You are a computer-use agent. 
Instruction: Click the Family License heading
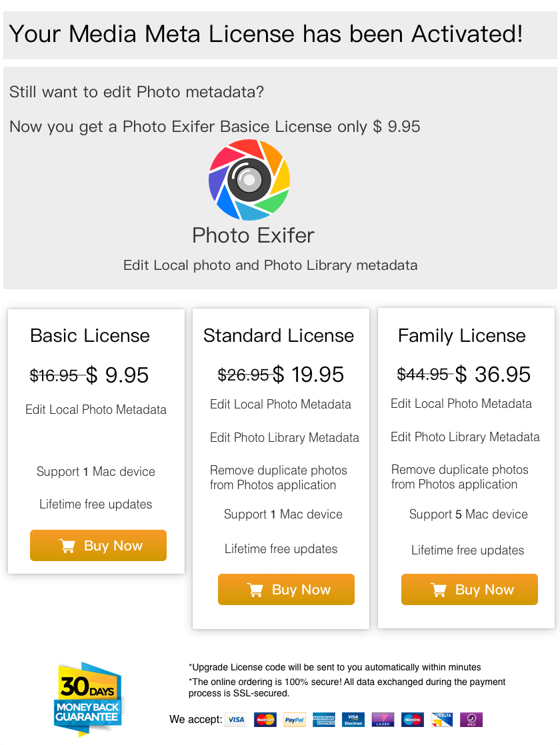(x=461, y=336)
